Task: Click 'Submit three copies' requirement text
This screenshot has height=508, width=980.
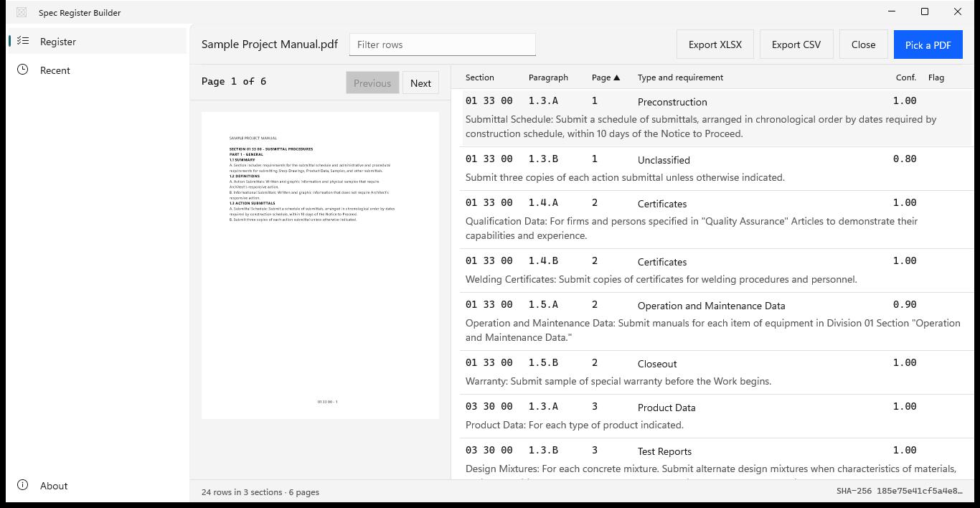Action: click(625, 177)
